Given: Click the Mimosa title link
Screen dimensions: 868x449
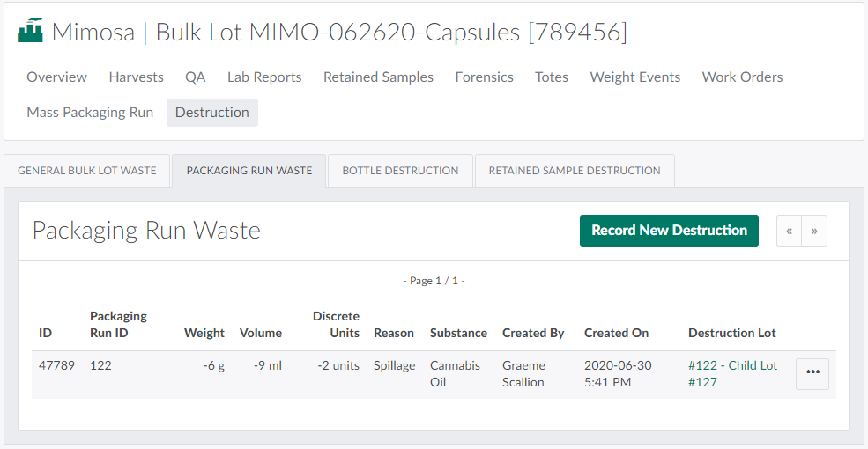Looking at the screenshot, I should 93,33.
